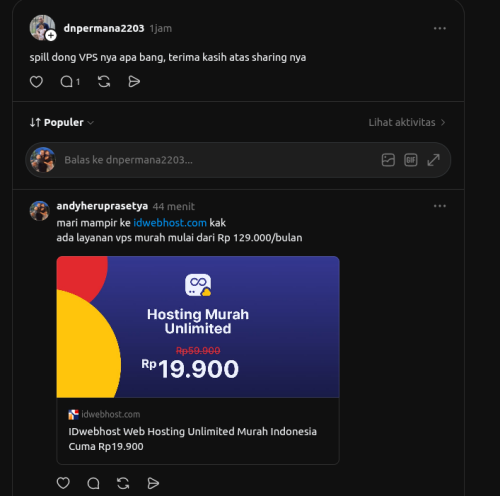Like the dnpermana2203 post

pyautogui.click(x=36, y=82)
